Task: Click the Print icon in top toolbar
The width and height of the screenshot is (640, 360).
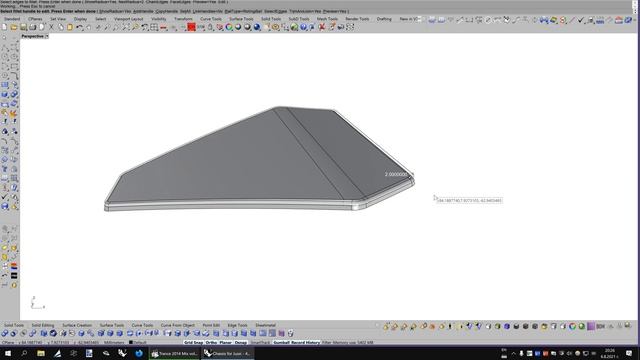Action: [x=33, y=27]
